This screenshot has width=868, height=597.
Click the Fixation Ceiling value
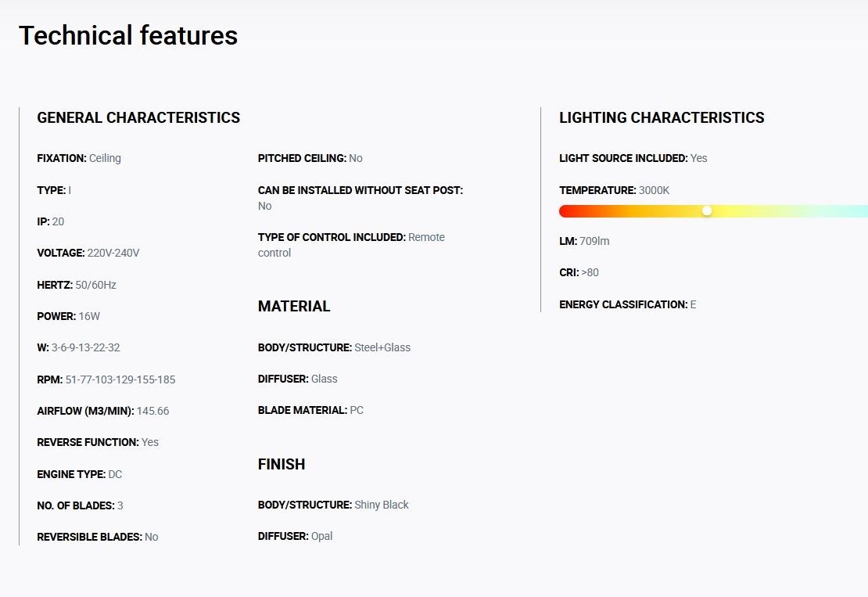click(105, 158)
